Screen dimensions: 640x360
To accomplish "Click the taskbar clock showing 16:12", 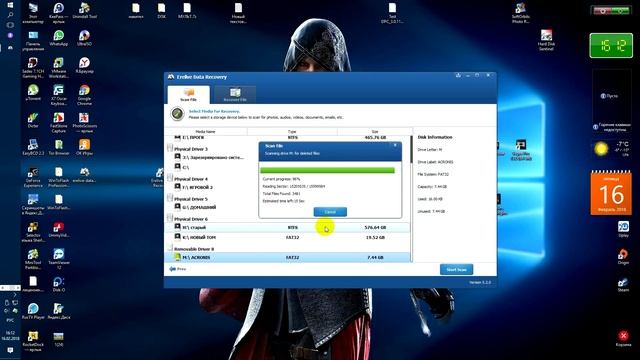I will (10, 336).
